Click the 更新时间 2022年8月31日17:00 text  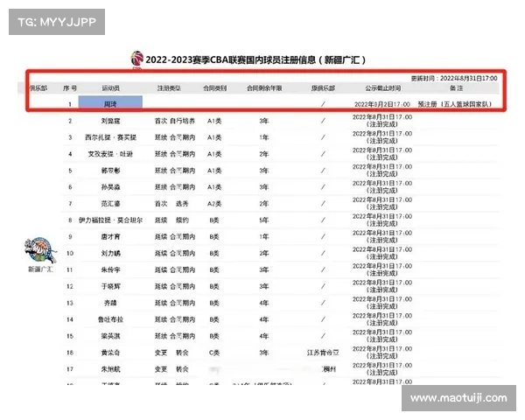[x=454, y=78]
